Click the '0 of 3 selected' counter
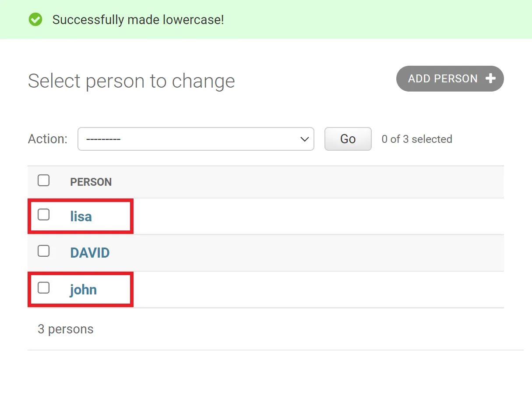Screen dimensions: 532x393 [x=417, y=139]
